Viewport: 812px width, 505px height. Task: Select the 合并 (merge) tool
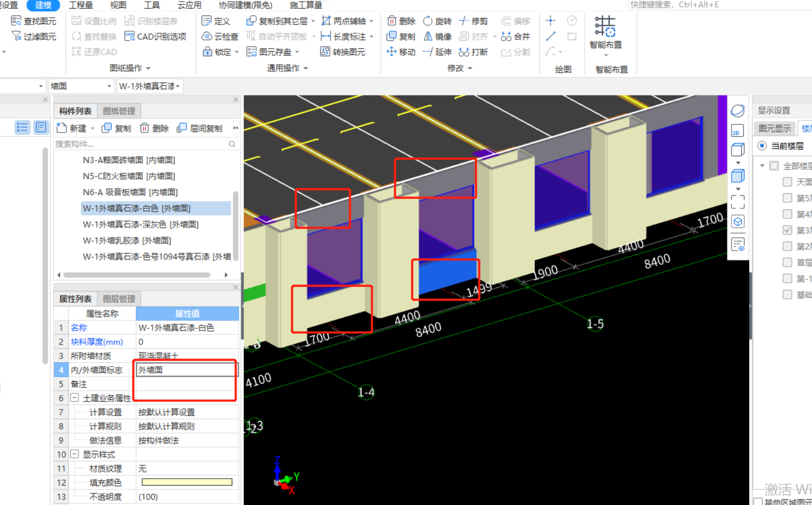(x=515, y=36)
